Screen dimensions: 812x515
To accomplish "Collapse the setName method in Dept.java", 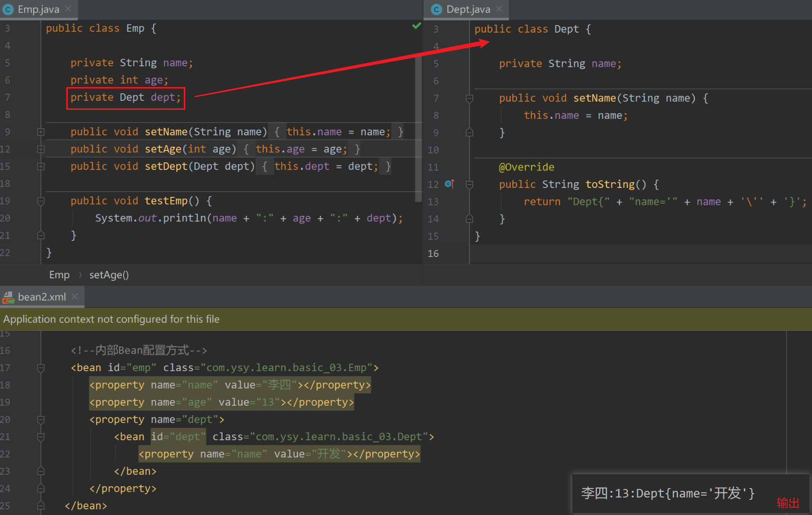I will (x=469, y=98).
